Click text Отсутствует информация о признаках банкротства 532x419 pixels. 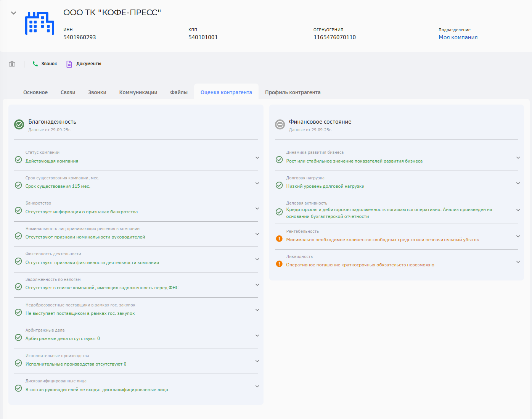[x=82, y=212]
